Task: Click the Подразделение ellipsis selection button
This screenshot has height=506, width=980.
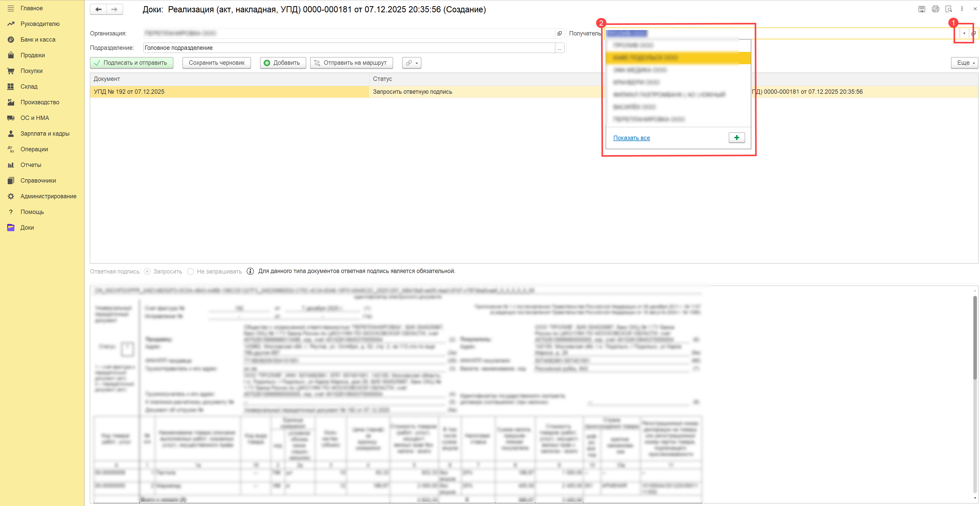Action: click(x=559, y=48)
